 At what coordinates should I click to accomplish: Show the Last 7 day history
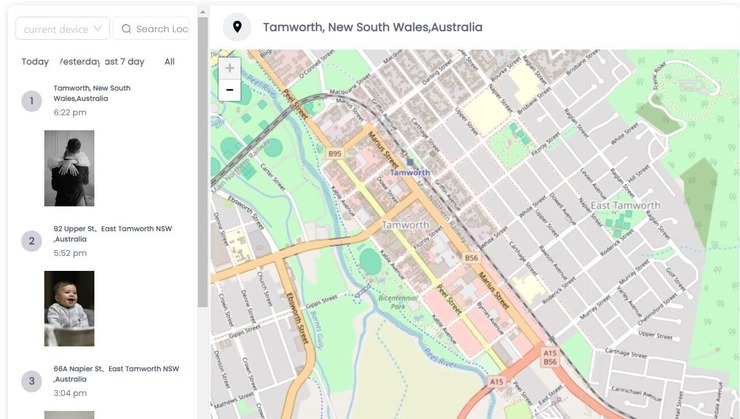point(125,62)
